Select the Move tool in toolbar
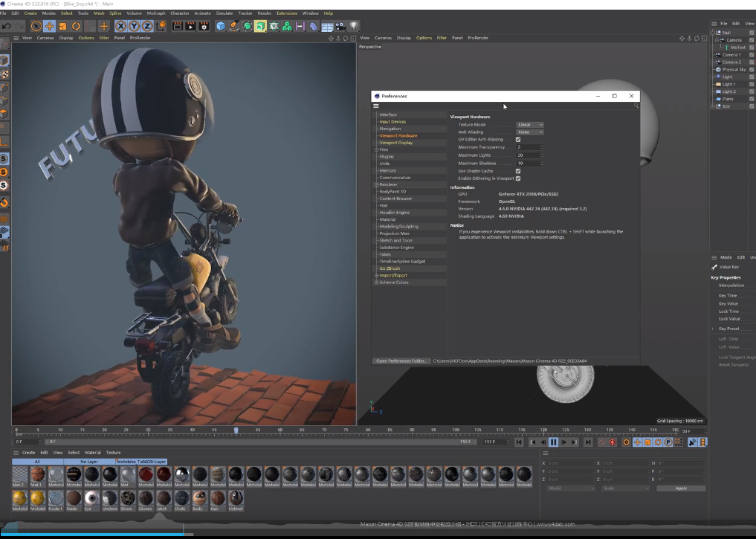Image resolution: width=756 pixels, height=539 pixels. tap(49, 26)
